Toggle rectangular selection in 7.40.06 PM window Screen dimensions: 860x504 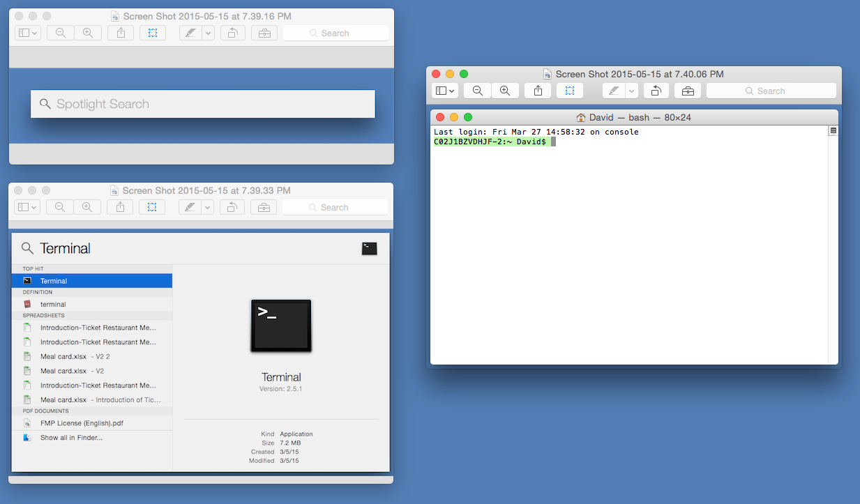(570, 91)
